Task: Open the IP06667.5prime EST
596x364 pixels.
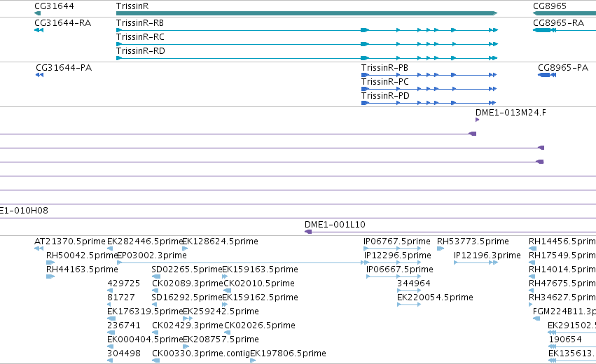Action: click(399, 269)
